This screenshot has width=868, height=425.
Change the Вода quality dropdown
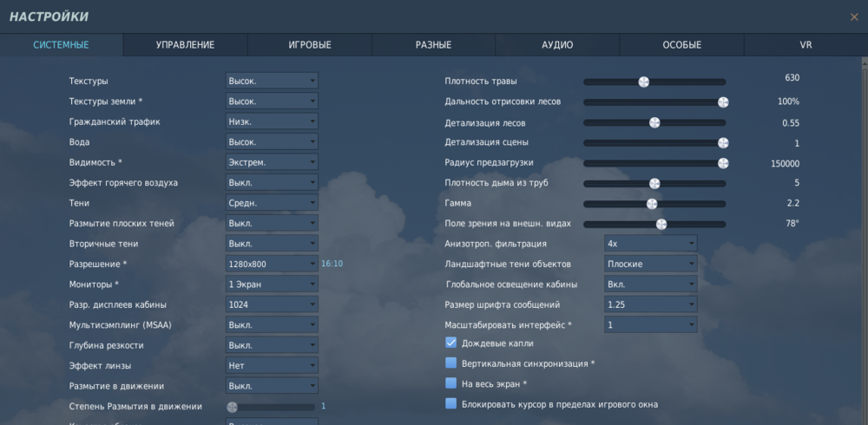tap(272, 142)
